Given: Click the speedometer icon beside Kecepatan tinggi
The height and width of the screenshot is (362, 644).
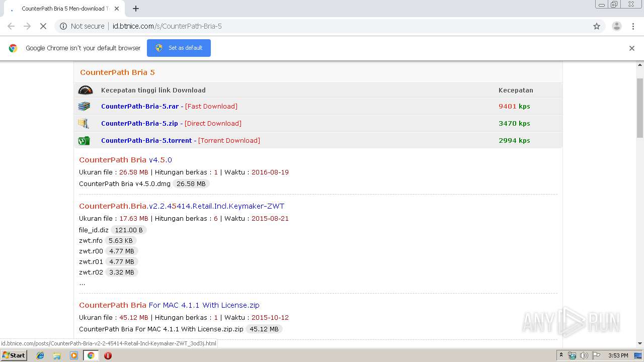Looking at the screenshot, I should tap(86, 90).
